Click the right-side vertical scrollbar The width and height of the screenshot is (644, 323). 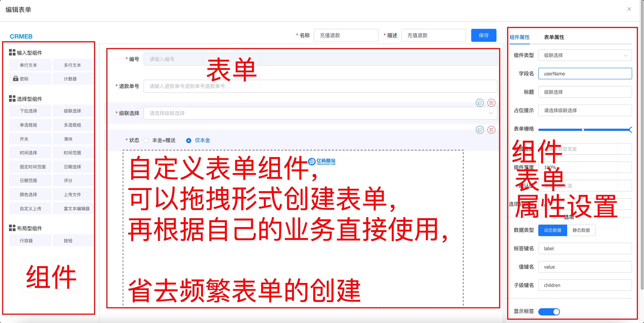tap(642, 145)
